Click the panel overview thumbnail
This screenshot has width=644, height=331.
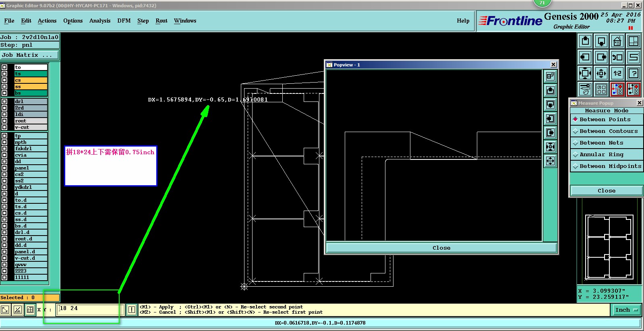(609, 247)
